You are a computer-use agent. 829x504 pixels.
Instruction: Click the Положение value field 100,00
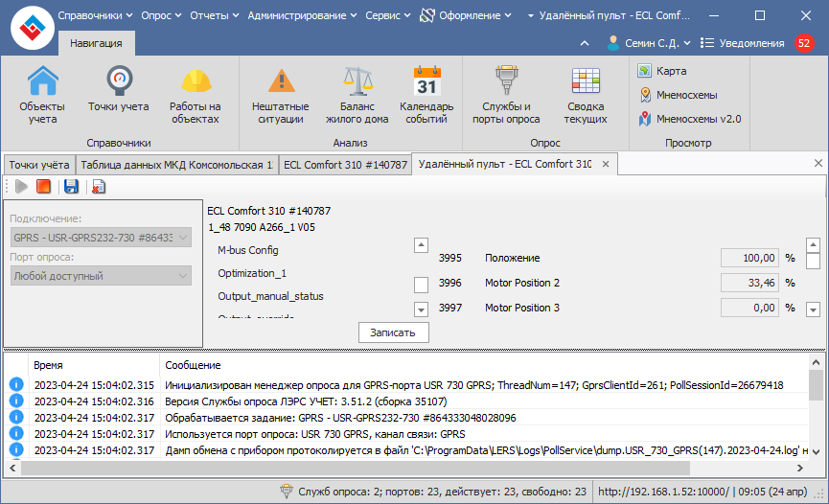(x=749, y=258)
